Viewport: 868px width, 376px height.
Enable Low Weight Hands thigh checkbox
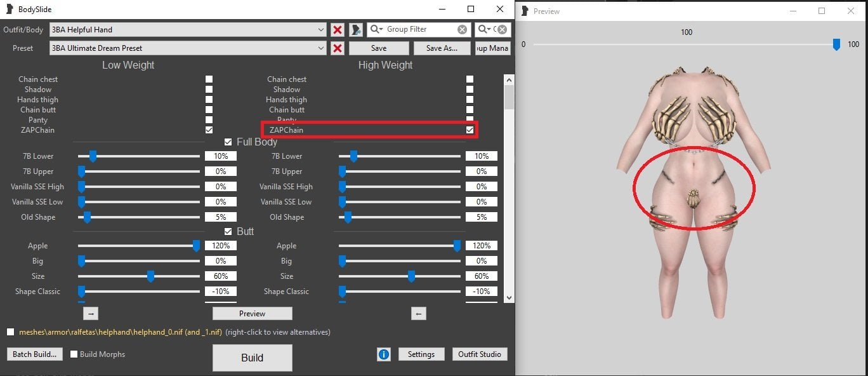point(209,100)
